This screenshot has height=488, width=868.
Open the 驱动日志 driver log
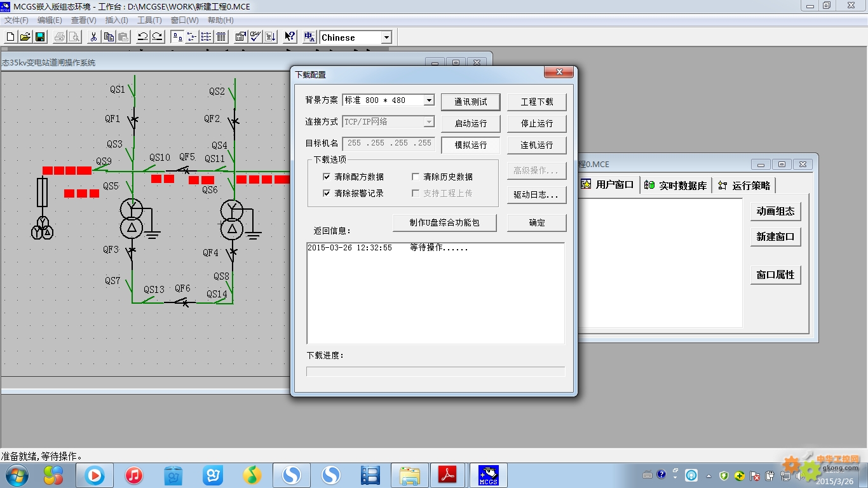tap(537, 195)
